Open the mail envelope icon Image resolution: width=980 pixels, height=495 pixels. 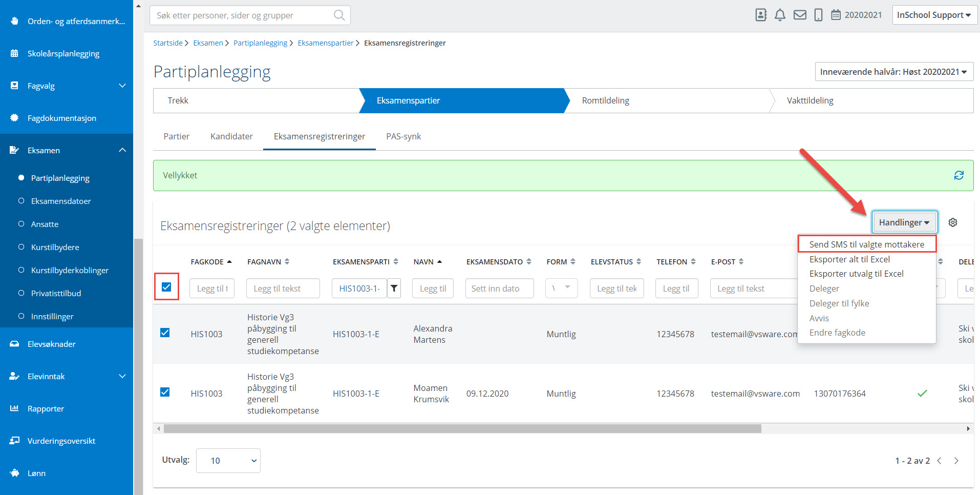(800, 15)
